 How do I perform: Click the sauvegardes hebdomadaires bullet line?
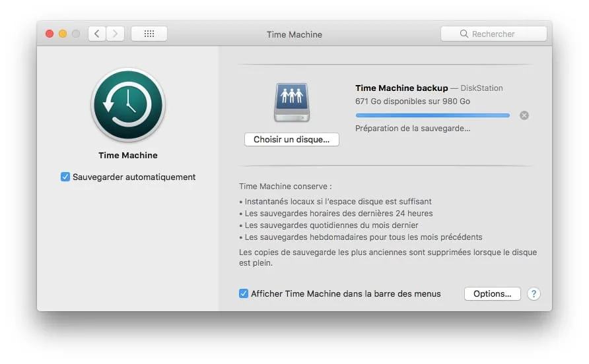(x=361, y=237)
